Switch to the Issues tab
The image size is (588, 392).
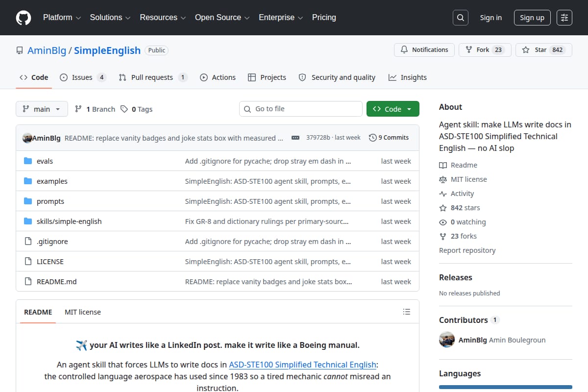coord(83,77)
